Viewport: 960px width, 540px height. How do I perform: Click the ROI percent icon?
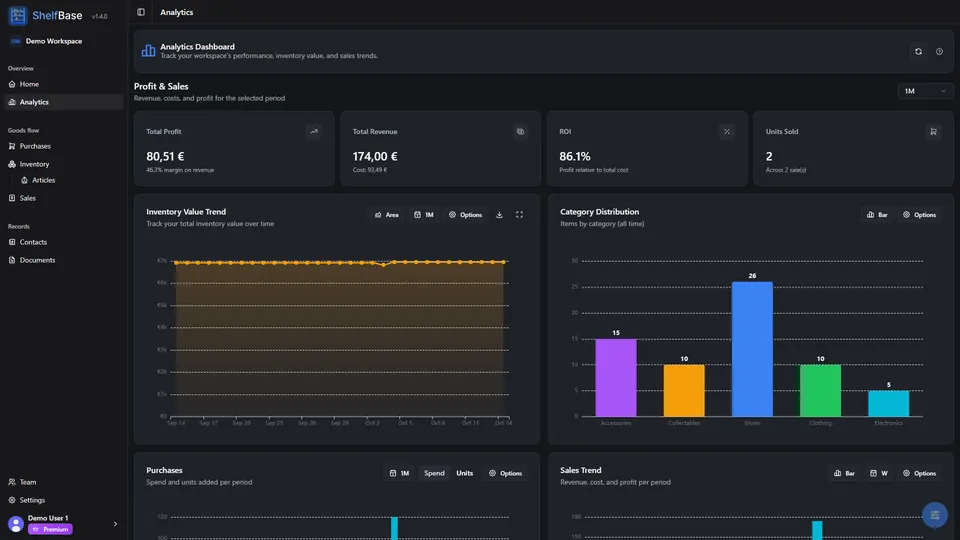[727, 132]
